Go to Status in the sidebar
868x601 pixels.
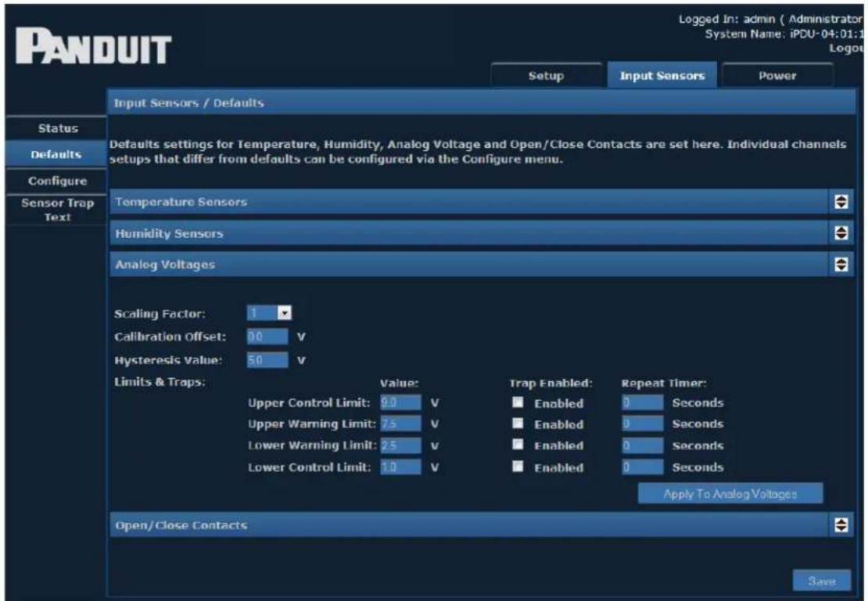pyautogui.click(x=57, y=128)
